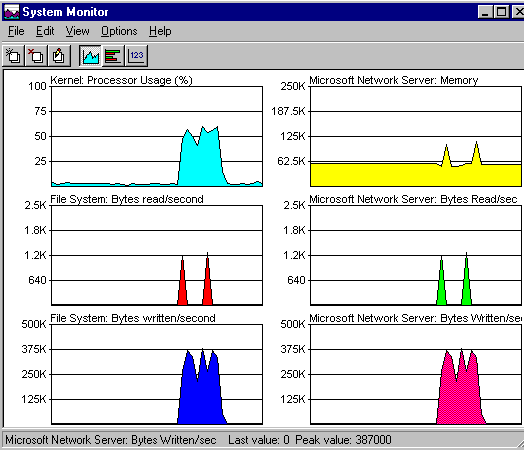This screenshot has height=450, width=524.
Task: Select Microsoft Network Server Bytes Written/sec chart
Action: [x=416, y=374]
